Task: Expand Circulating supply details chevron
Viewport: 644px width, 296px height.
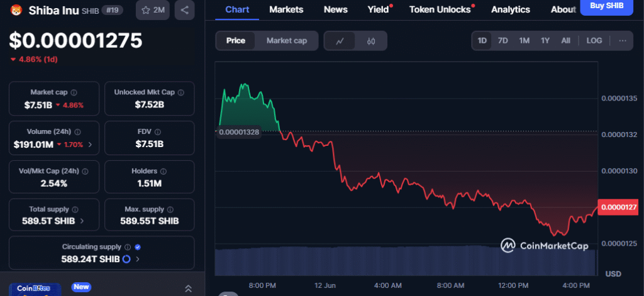Action: 138,259
